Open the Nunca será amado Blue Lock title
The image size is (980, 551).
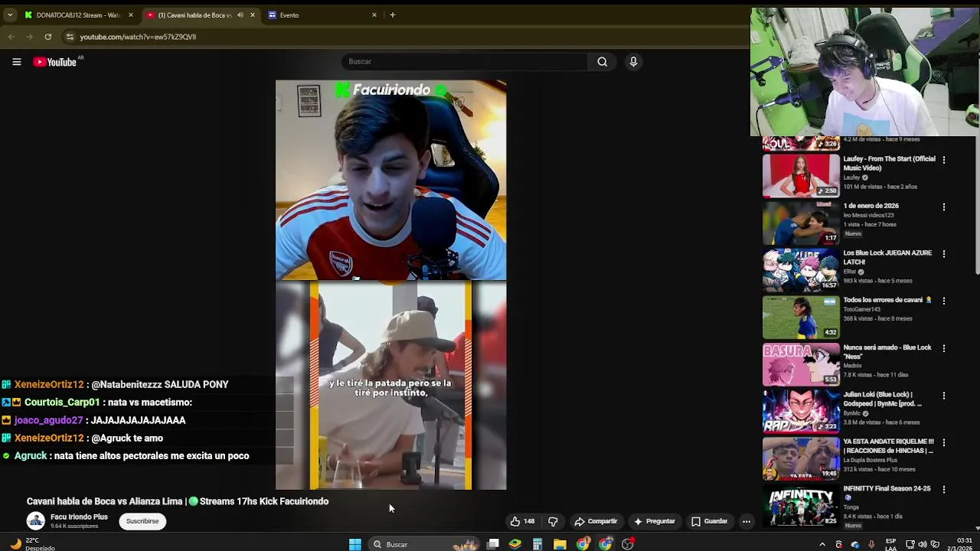tap(887, 352)
